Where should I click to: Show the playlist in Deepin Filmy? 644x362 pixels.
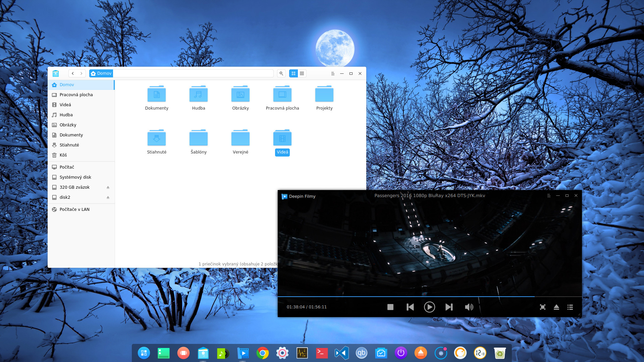tap(570, 307)
